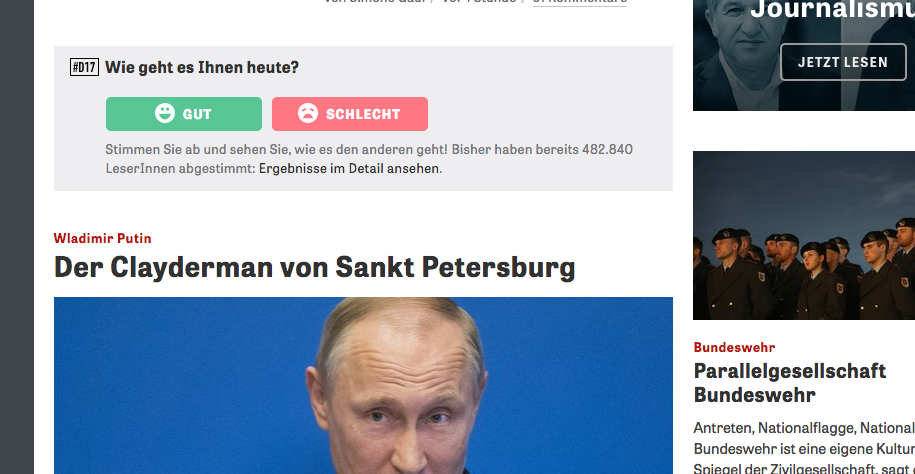Click the Bundeswehr soldiers photo
The height and width of the screenshot is (474, 915).
click(804, 235)
